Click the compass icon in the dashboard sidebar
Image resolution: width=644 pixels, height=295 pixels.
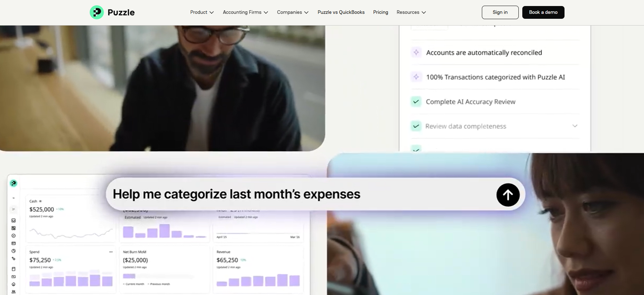(13, 236)
